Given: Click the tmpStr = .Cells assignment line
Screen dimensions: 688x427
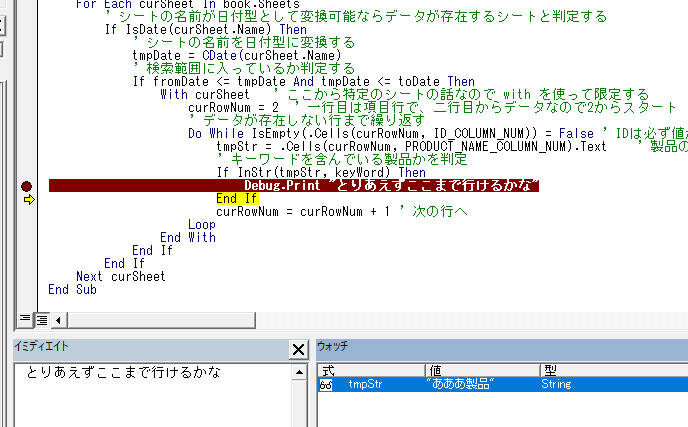Looking at the screenshot, I should 411,147.
